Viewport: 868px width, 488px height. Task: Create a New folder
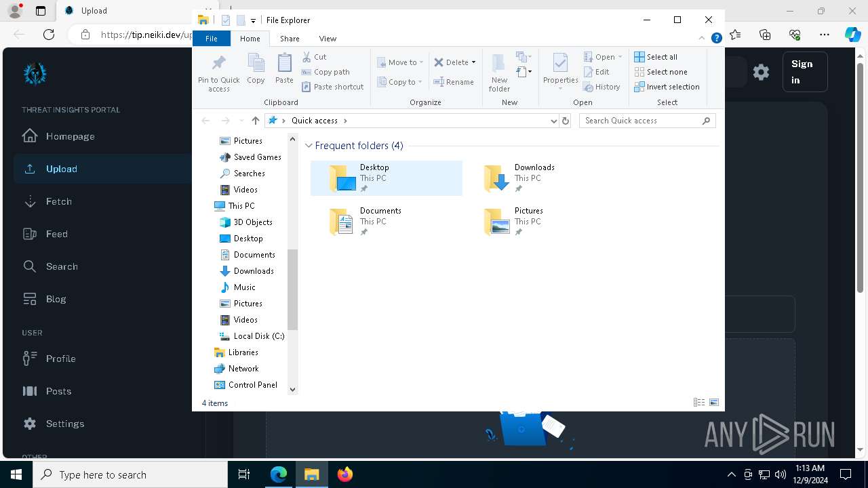(x=499, y=73)
